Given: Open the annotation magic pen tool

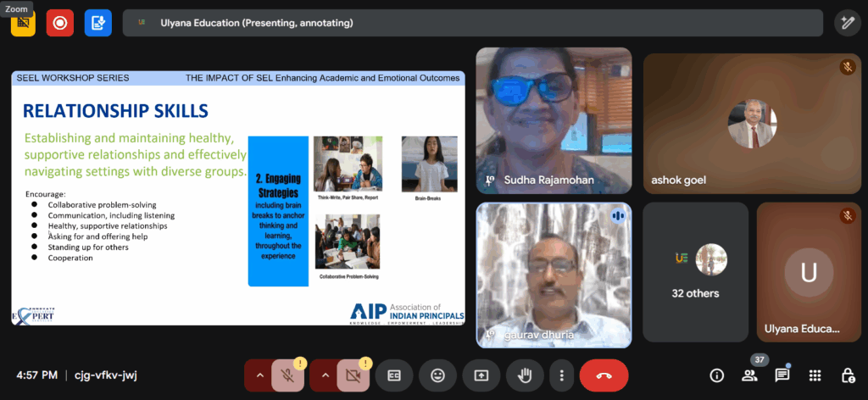Looking at the screenshot, I should [x=846, y=23].
